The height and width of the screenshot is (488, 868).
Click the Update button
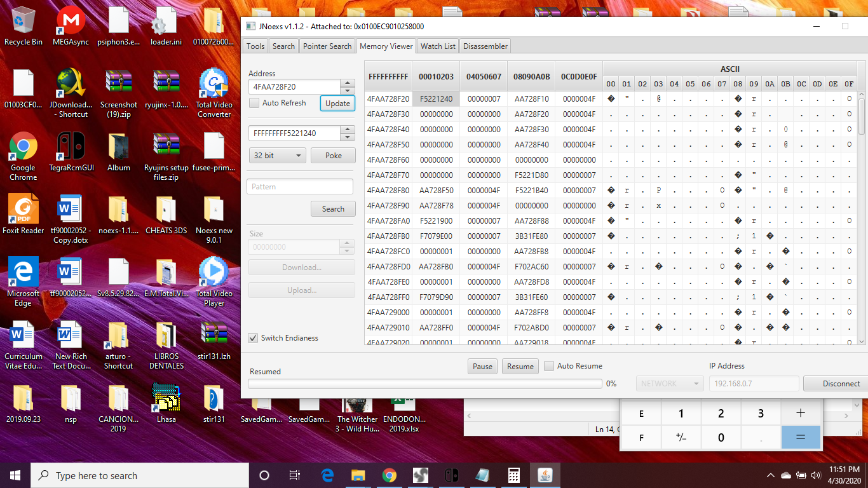coord(337,104)
